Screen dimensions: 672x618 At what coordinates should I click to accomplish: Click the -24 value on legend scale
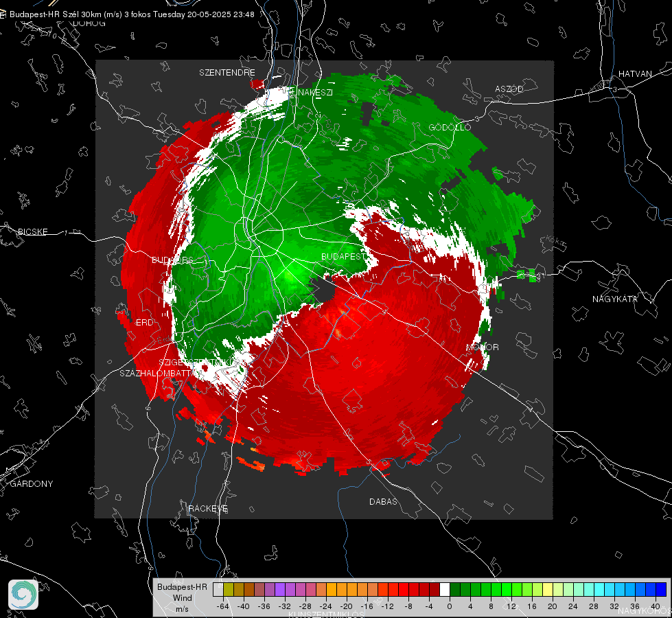click(326, 606)
